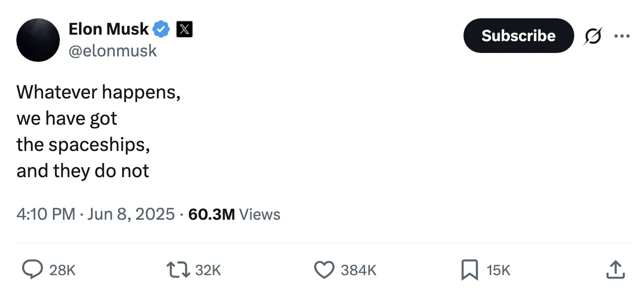The image size is (644, 290).
Task: Click the "Whatever happens" post text
Action: [98, 92]
